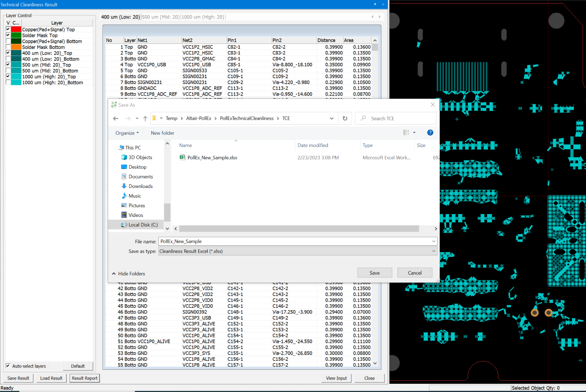Collapse folders with Hide Folders chevron
This screenshot has height=392, width=586.
114,274
